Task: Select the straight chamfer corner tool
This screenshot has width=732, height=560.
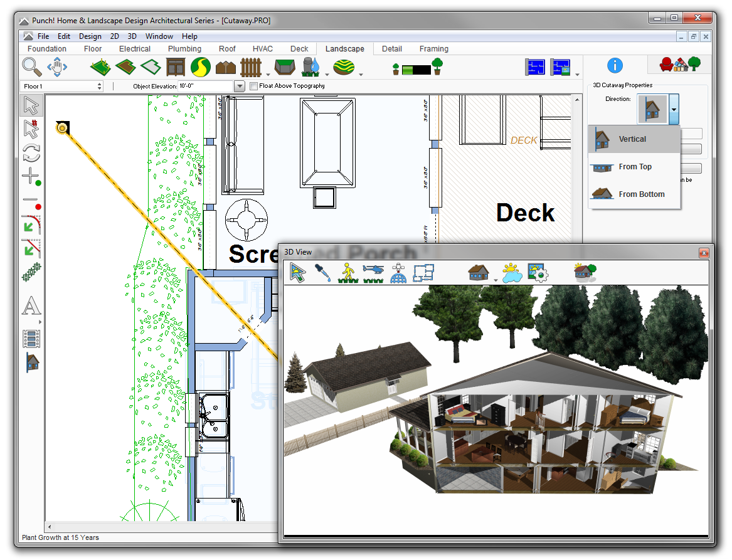Action: 31,248
